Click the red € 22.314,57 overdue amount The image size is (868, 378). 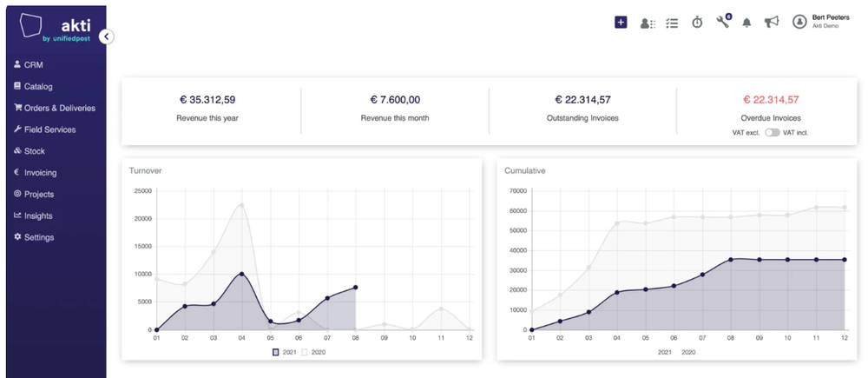(x=771, y=100)
